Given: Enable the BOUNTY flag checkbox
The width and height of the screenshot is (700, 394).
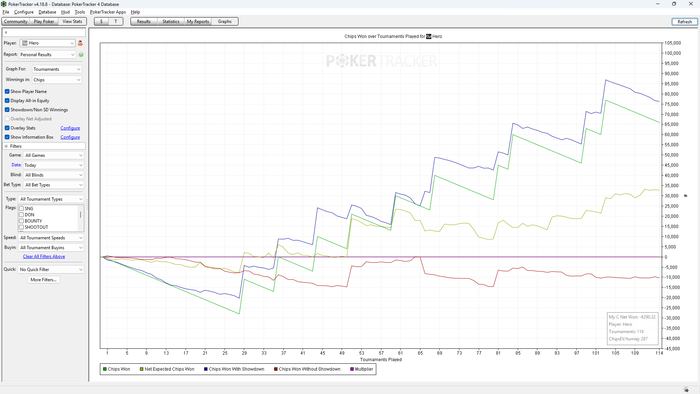Looking at the screenshot, I should tap(21, 221).
